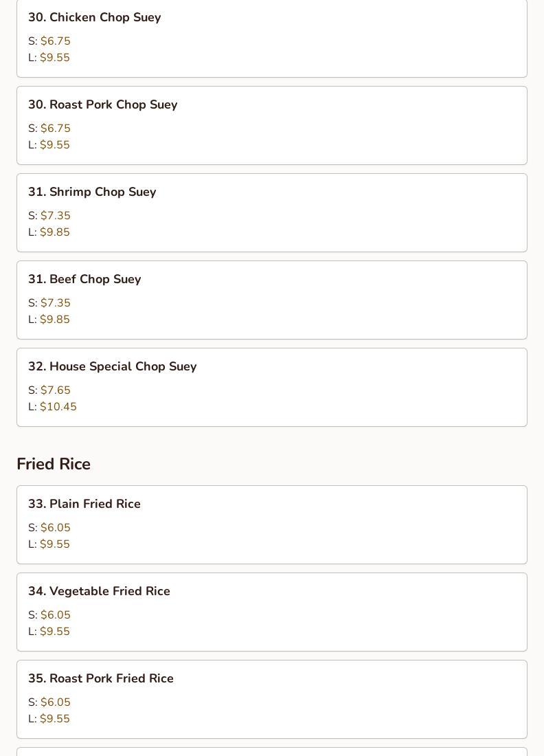Pick the small Roast Pork Fried Rice price
Screen dimensions: 544x756
55,702
